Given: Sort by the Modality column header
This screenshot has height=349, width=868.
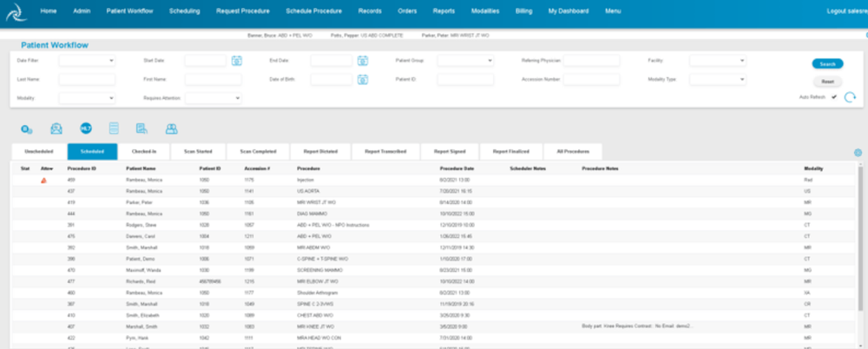Looking at the screenshot, I should pyautogui.click(x=812, y=168).
